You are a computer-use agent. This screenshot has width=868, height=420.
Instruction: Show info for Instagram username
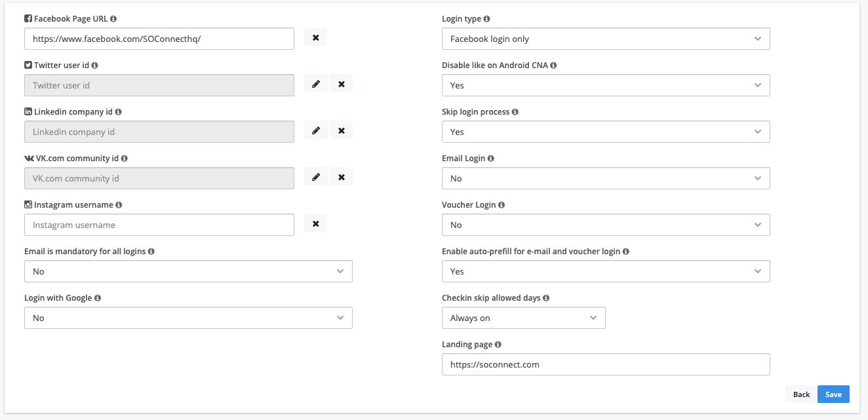click(119, 205)
